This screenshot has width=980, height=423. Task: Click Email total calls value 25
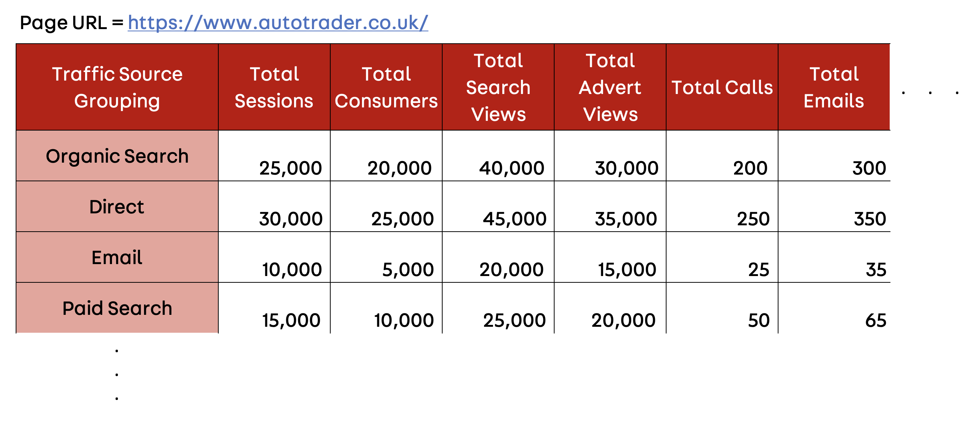point(759,269)
